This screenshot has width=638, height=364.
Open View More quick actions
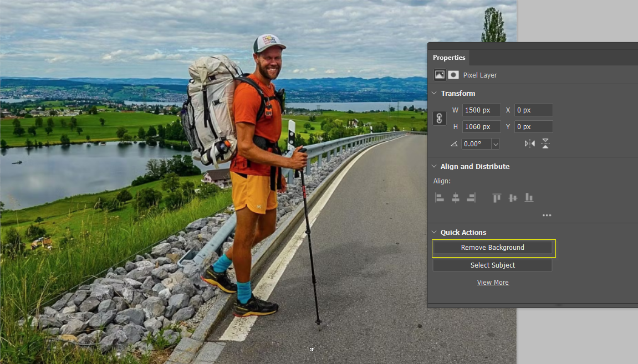(x=493, y=282)
